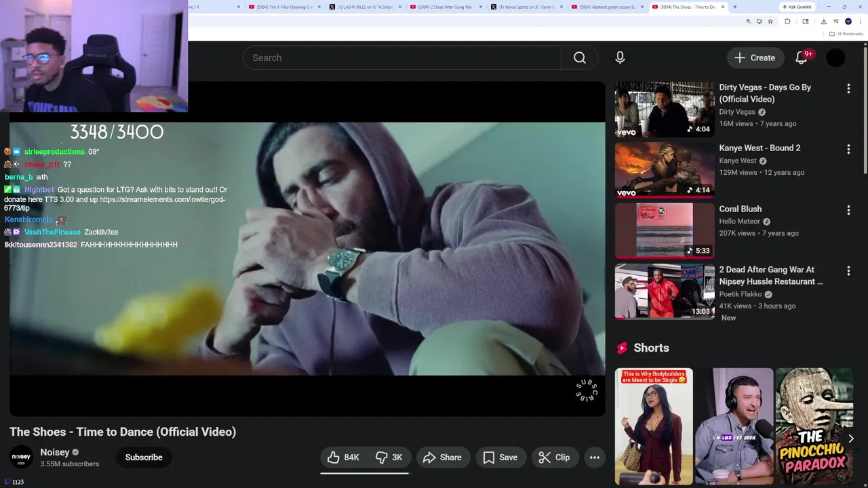Like the video with 84K thumbs up
This screenshot has height=488, width=868.
click(344, 457)
